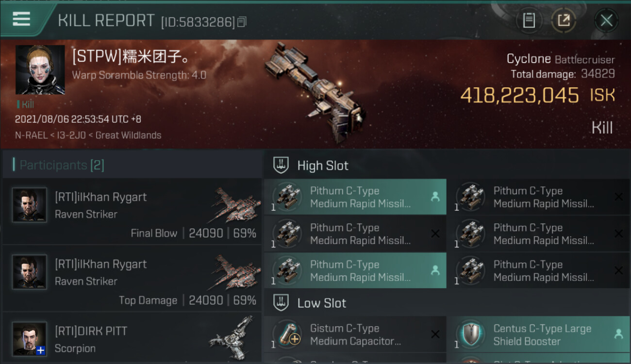631x364 pixels.
Task: Open the victim pilot portrait
Action: tap(40, 70)
